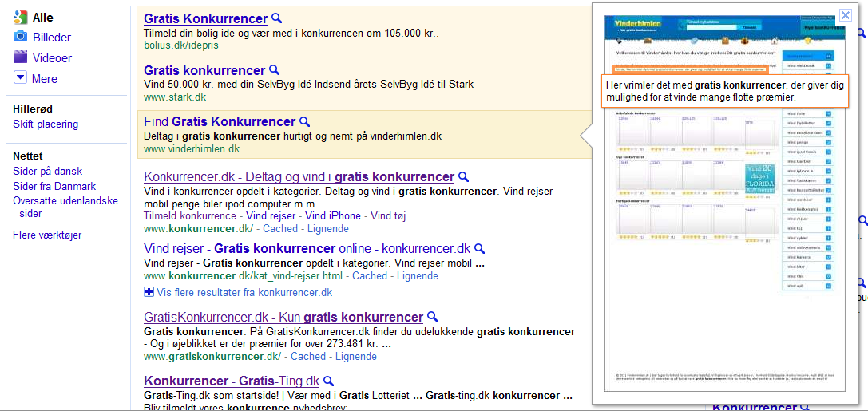Click preview magnifier for Konkurrencer.dk - Deltag og vind
Screen dimensions: 868x411
pos(464,177)
